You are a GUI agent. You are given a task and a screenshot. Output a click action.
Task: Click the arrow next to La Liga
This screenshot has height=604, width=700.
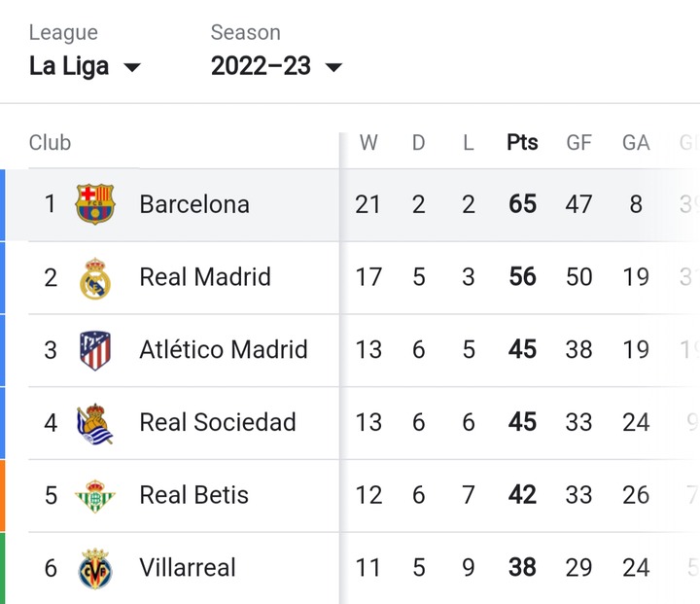pos(131,67)
